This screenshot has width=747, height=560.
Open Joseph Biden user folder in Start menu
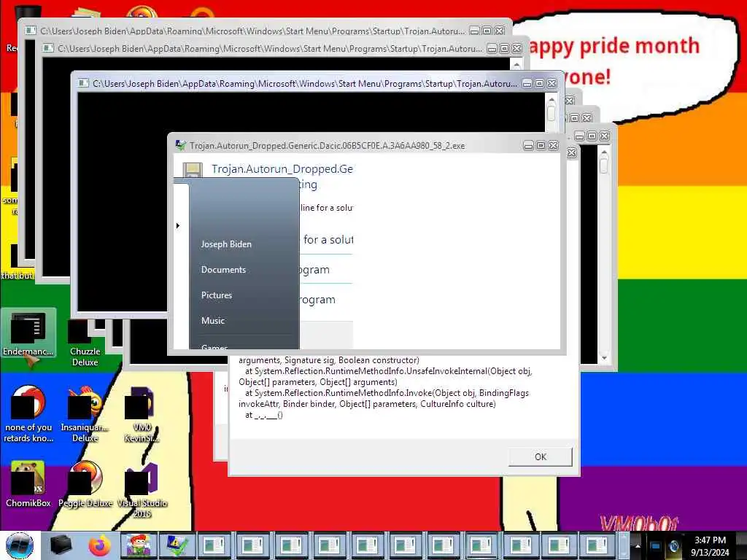pos(226,244)
